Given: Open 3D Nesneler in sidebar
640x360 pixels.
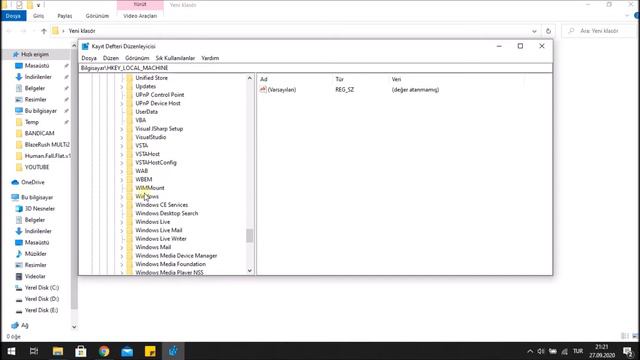Looking at the screenshot, I should [x=40, y=209].
